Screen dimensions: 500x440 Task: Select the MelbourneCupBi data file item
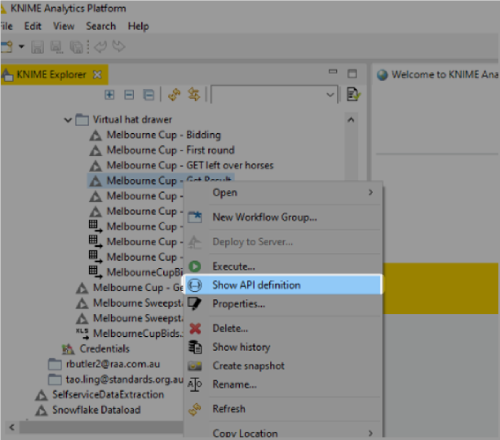[x=145, y=272]
